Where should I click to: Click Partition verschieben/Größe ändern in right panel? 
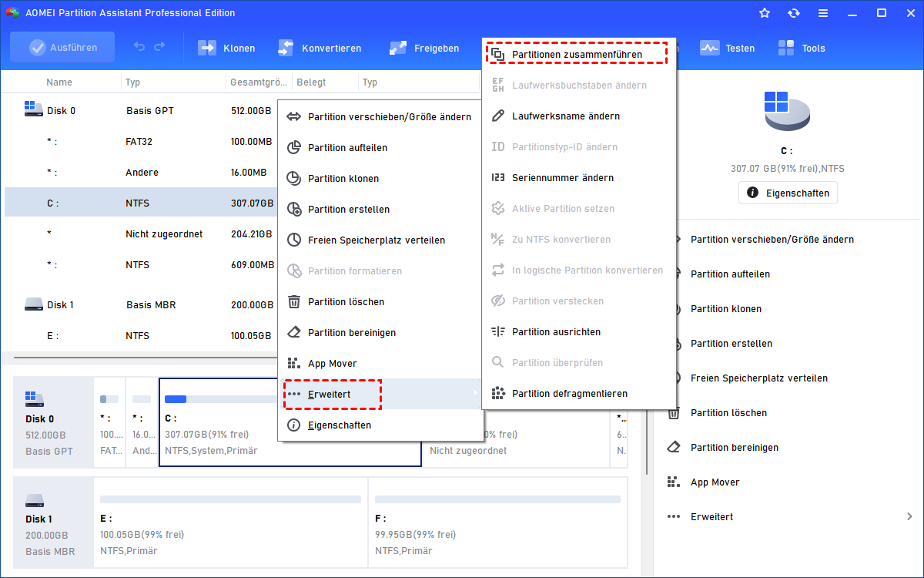(772, 240)
